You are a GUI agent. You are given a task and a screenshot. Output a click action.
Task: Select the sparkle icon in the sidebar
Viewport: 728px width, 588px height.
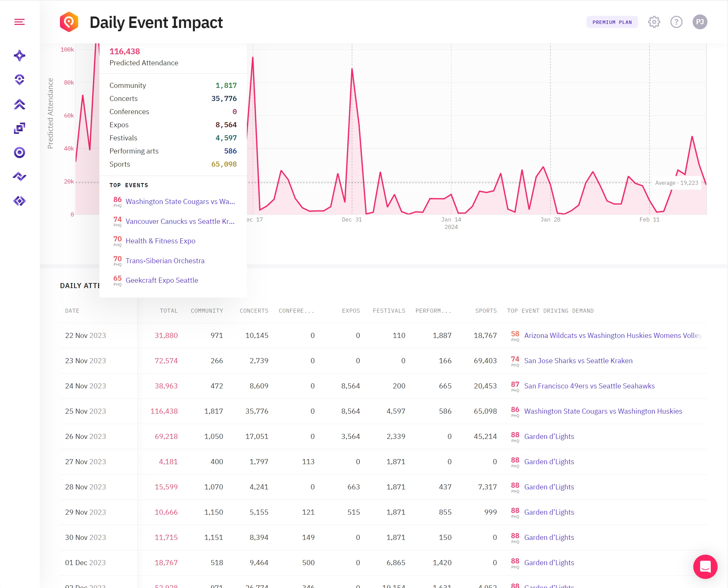click(x=19, y=55)
